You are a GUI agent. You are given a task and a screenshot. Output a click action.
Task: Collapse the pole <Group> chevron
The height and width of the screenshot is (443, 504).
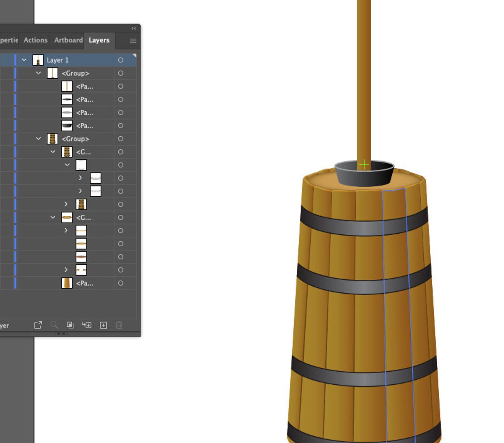(x=38, y=73)
